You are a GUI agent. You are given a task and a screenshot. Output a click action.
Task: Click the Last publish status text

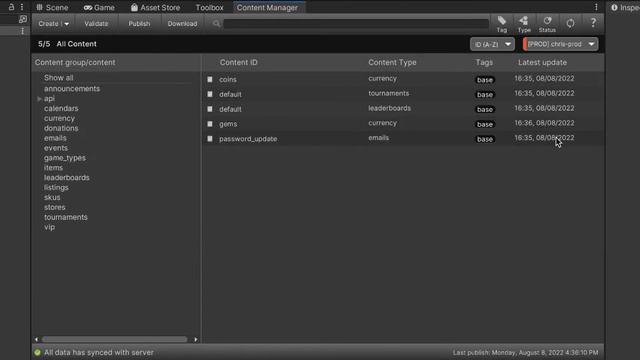[525, 352]
